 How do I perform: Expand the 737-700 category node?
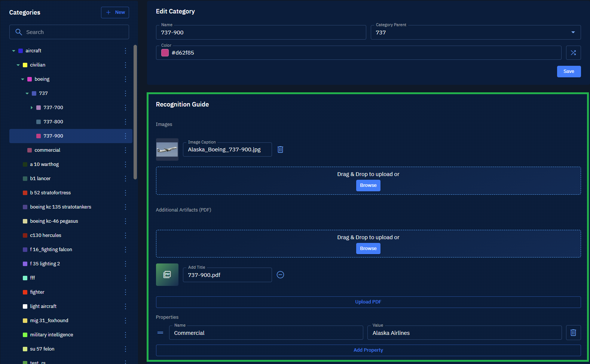pyautogui.click(x=32, y=108)
